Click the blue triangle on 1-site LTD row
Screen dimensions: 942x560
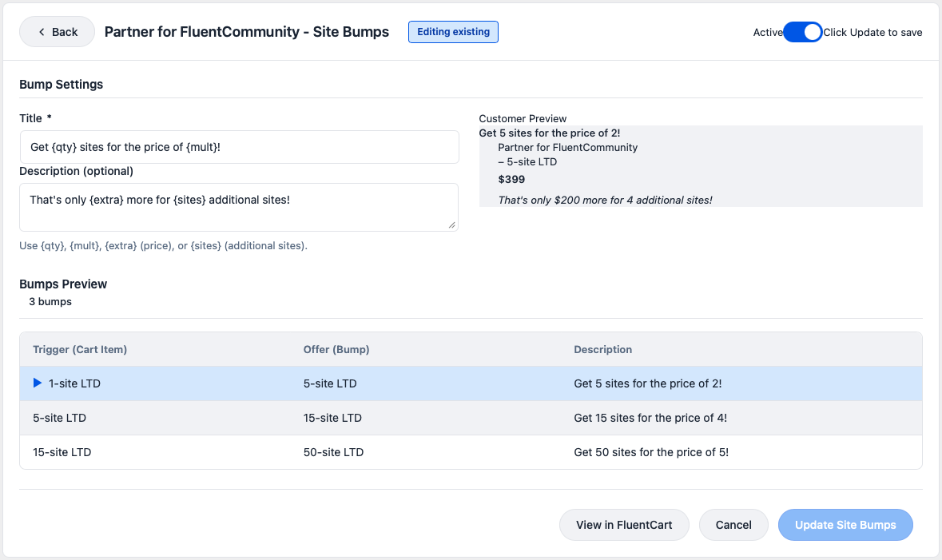pyautogui.click(x=38, y=383)
